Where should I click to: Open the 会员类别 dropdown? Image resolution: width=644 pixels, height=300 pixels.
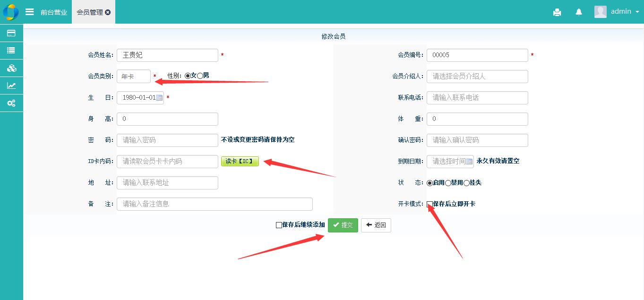coord(133,76)
